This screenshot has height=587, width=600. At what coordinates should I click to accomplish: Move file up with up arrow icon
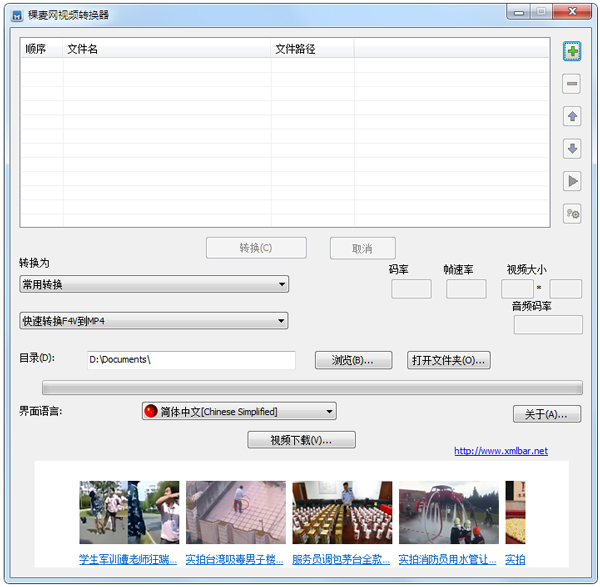coord(572,117)
